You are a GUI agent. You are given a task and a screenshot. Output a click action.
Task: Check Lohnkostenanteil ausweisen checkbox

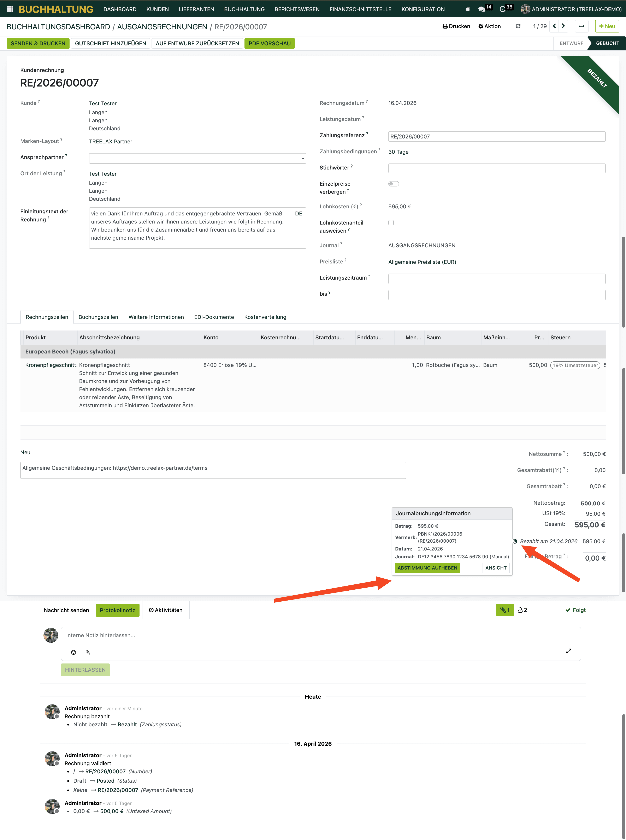[x=391, y=223]
